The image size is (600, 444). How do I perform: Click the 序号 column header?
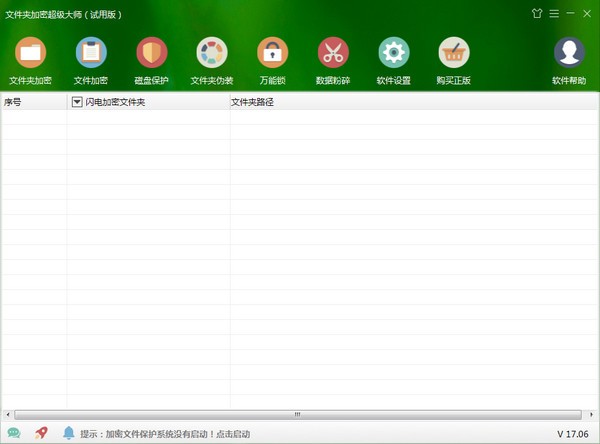(x=33, y=102)
